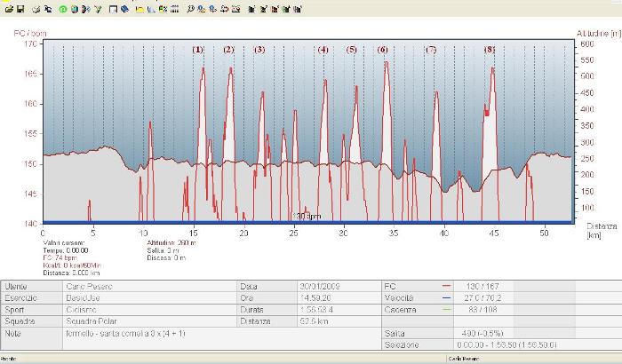Click the open folder toolbar icon
This screenshot has height=364, width=622.
click(x=9, y=9)
